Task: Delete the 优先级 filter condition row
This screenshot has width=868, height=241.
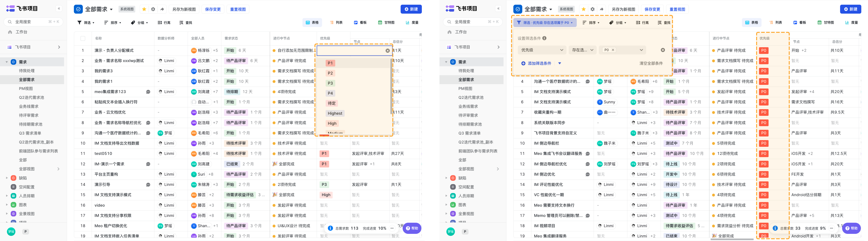Action: click(x=663, y=50)
